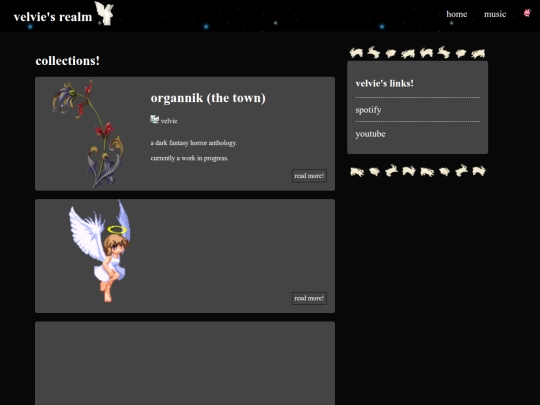Open the home navigation link
Screen dimensions: 540x405
457,14
